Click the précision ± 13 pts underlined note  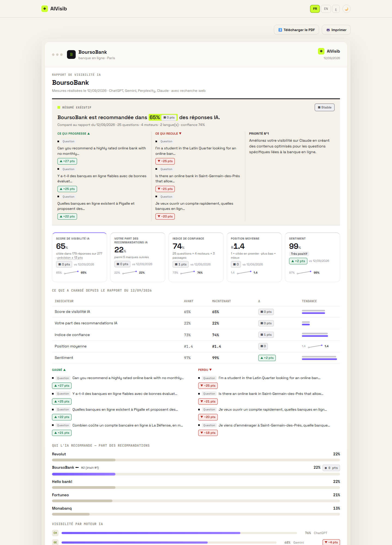(70, 258)
